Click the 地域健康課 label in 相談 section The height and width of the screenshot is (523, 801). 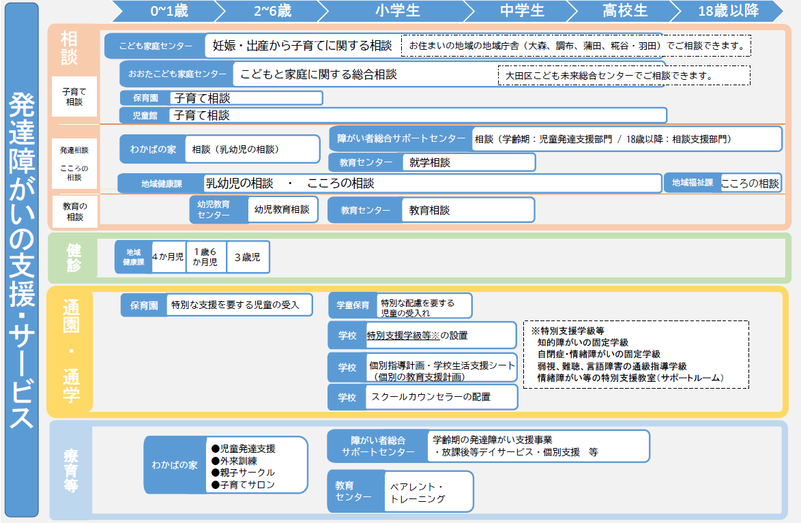point(161,184)
